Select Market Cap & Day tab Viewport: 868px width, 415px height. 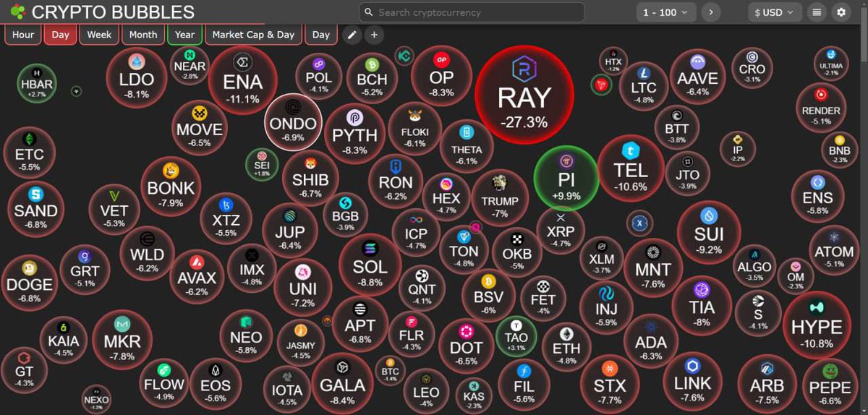click(253, 35)
